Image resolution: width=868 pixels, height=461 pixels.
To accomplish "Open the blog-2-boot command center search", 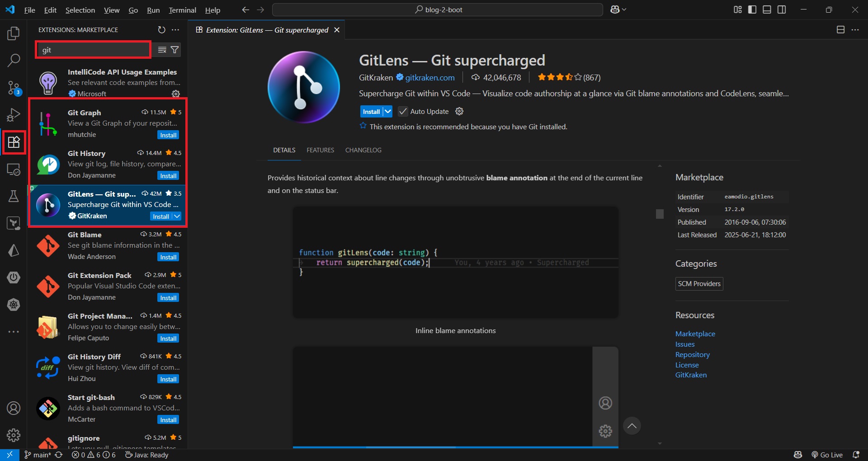I will (x=438, y=9).
